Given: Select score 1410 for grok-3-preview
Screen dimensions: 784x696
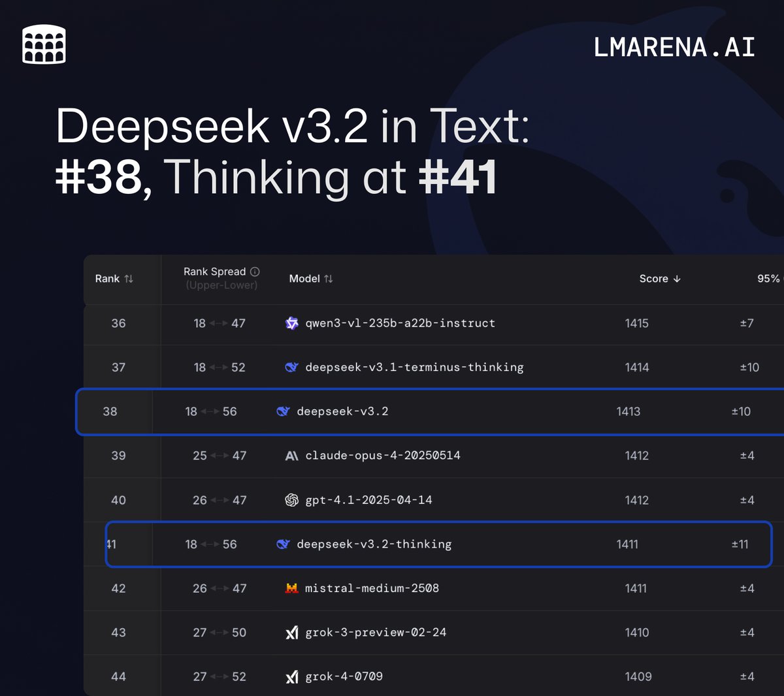Looking at the screenshot, I should (637, 633).
